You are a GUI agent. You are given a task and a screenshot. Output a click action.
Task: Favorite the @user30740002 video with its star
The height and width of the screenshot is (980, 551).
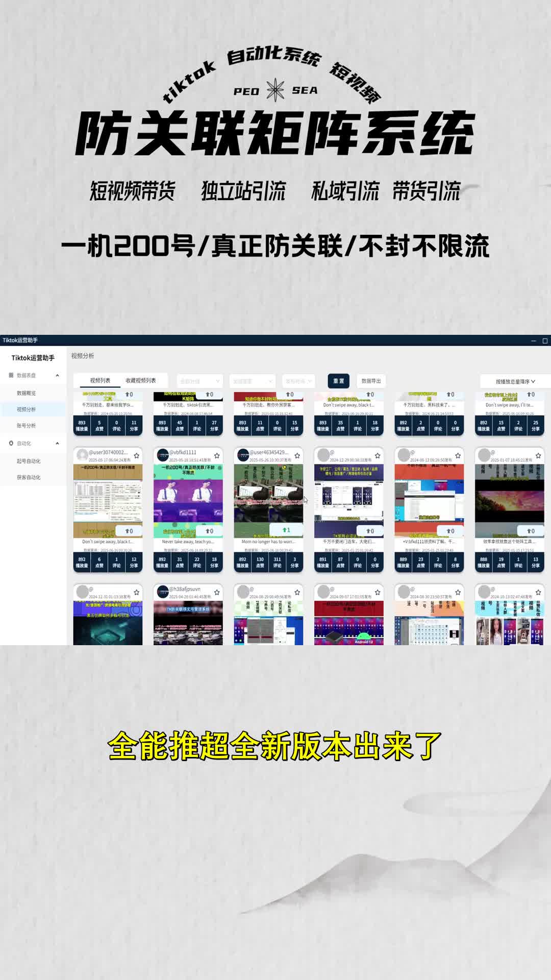[136, 456]
